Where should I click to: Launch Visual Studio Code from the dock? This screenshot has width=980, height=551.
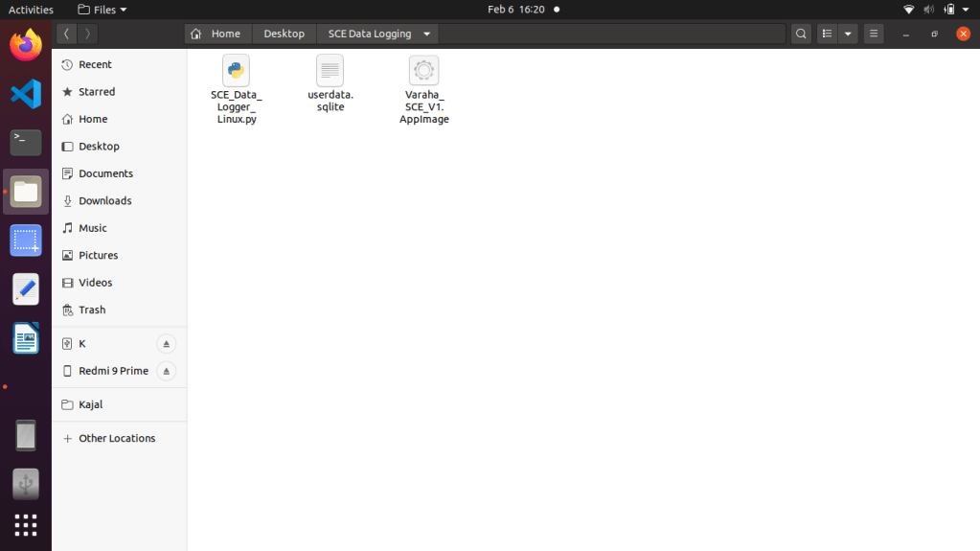[26, 94]
